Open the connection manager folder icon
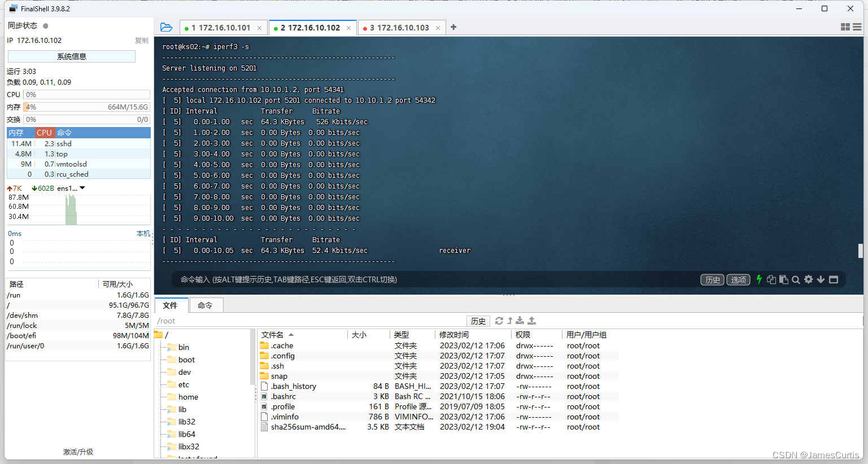This screenshot has height=464, width=868. (166, 27)
